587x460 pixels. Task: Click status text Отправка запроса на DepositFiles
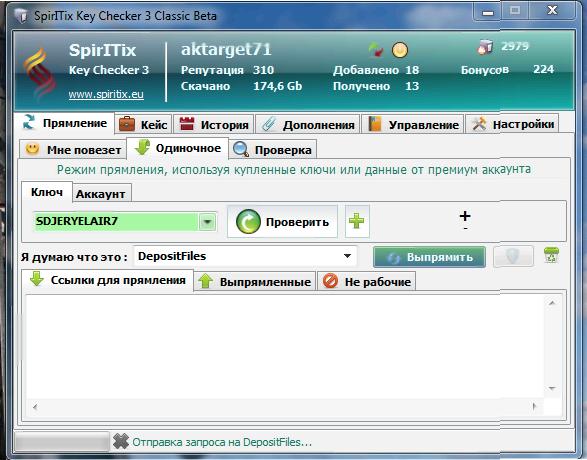[222, 442]
